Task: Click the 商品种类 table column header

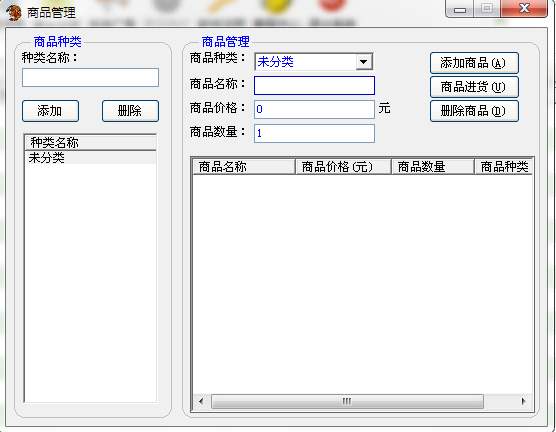Action: tap(504, 167)
